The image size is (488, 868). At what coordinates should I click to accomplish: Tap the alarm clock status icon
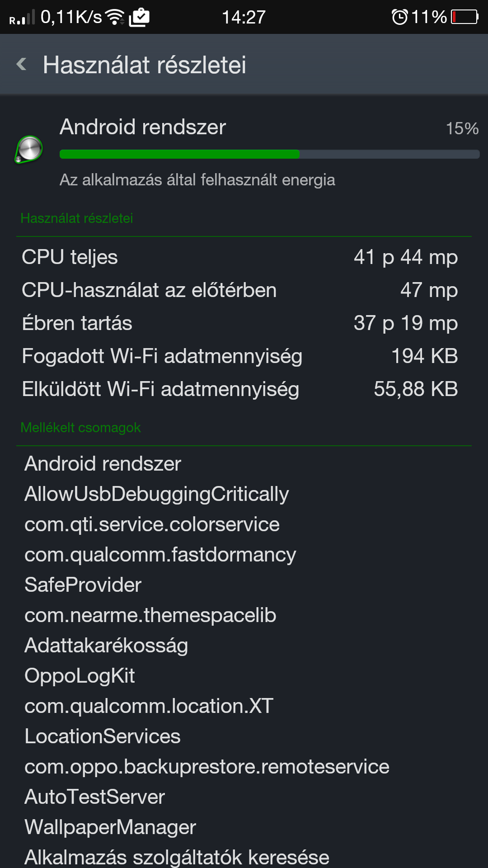coord(399,17)
